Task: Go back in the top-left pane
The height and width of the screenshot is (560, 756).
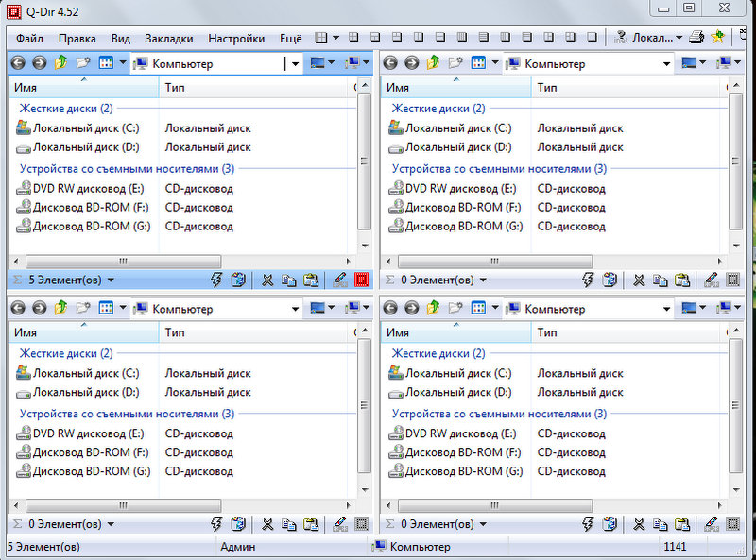Action: 18,63
